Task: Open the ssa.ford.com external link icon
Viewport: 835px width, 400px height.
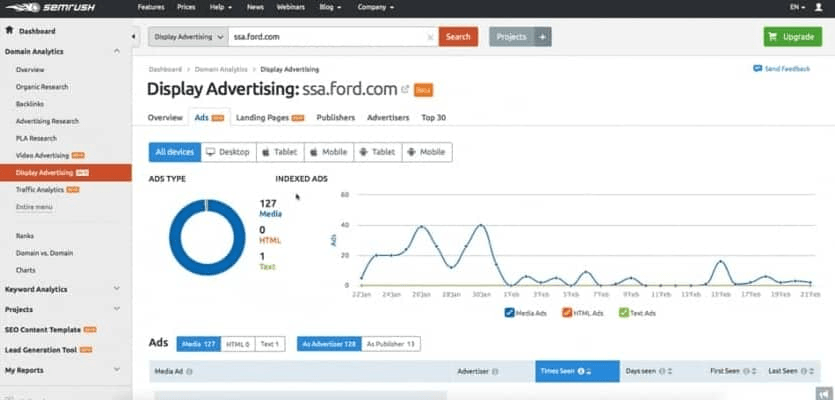Action: [405, 89]
